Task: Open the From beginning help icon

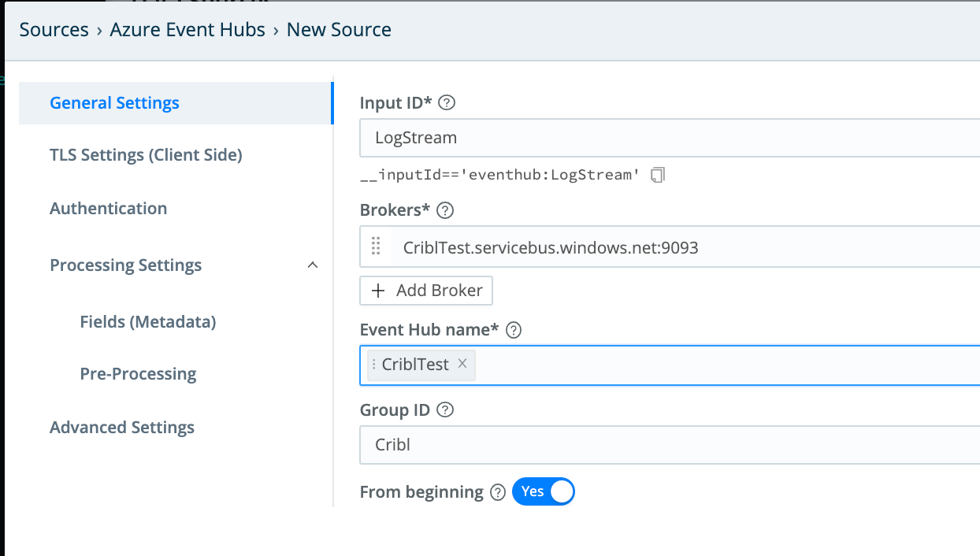Action: [498, 492]
